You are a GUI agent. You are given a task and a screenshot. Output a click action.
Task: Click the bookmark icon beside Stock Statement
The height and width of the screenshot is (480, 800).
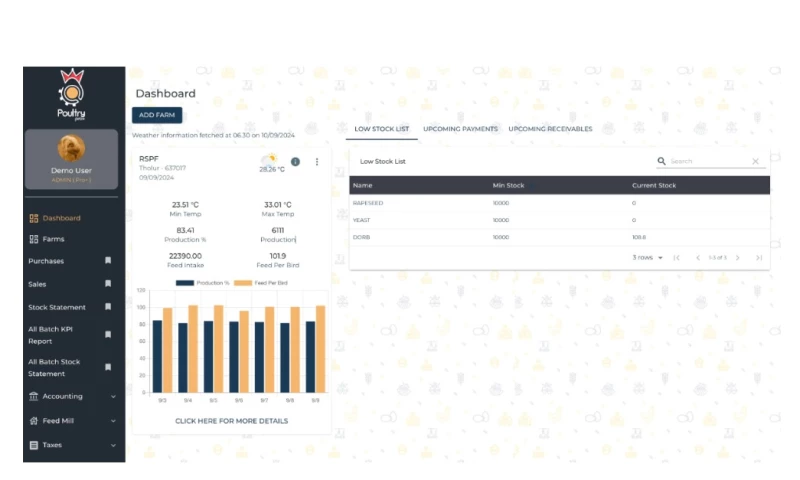[108, 307]
